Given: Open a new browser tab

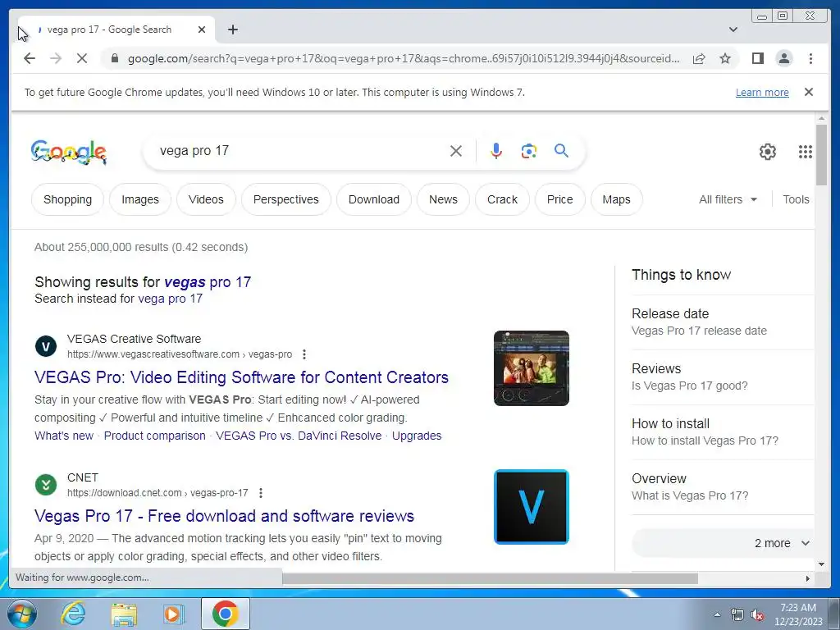Looking at the screenshot, I should click(232, 30).
